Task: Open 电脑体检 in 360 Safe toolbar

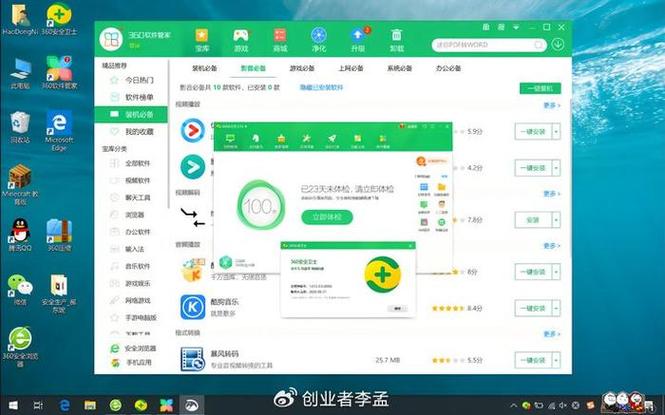Action: click(x=230, y=141)
